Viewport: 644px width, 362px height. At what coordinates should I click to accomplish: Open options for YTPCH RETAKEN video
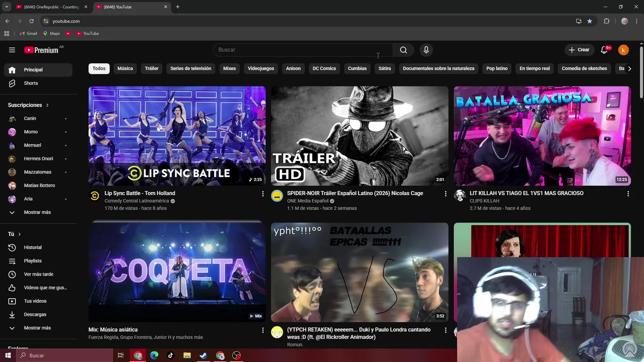click(x=445, y=330)
